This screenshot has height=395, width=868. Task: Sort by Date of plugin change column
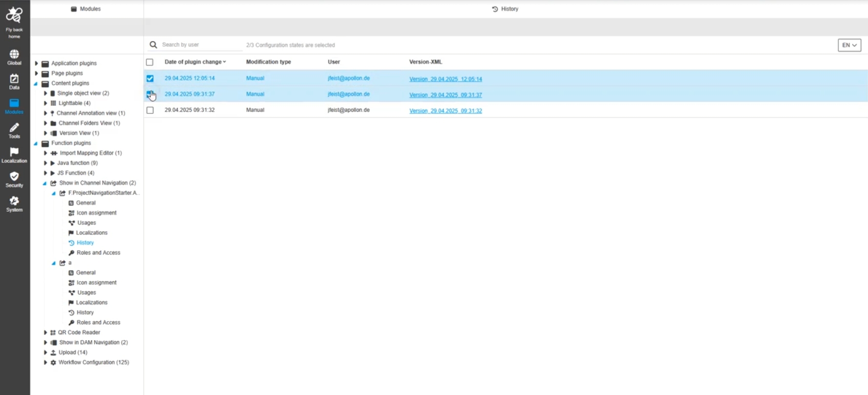click(x=194, y=62)
